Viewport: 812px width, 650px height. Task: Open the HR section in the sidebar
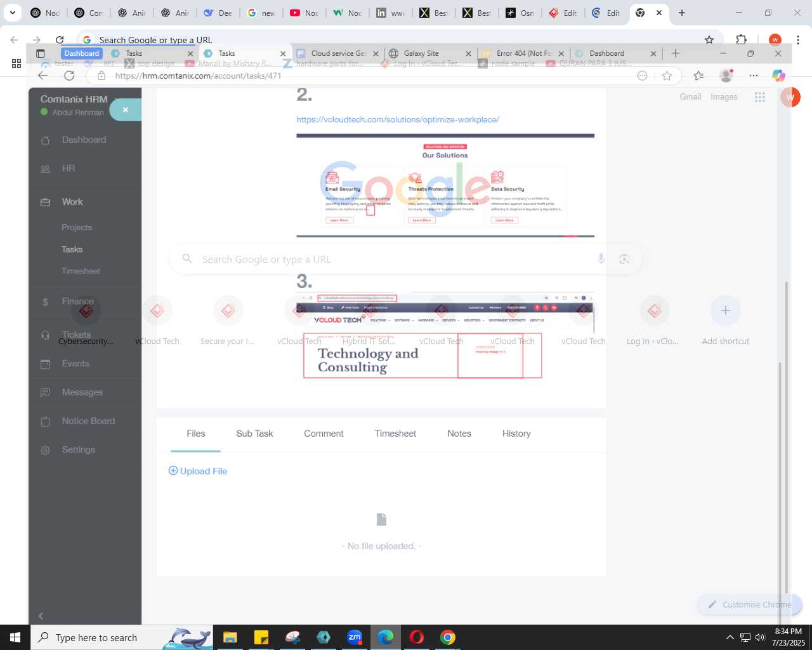click(68, 168)
